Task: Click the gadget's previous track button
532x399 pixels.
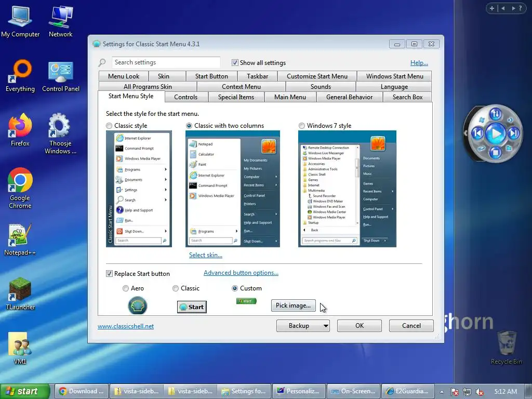Action: click(x=477, y=133)
